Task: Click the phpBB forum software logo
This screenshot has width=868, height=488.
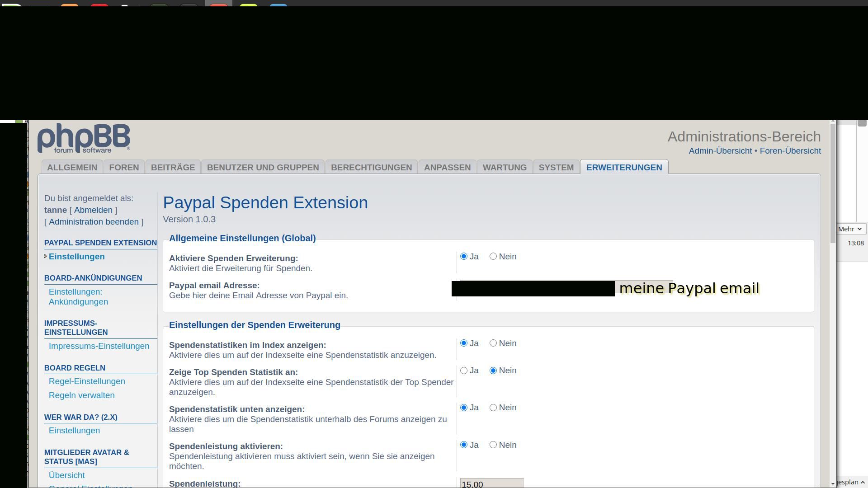Action: point(84,138)
